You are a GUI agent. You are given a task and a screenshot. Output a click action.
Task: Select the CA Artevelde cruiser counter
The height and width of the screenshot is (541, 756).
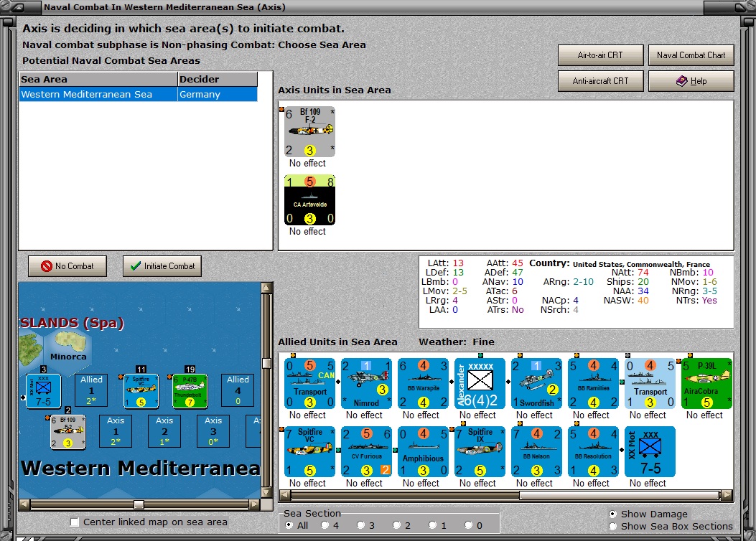click(309, 200)
